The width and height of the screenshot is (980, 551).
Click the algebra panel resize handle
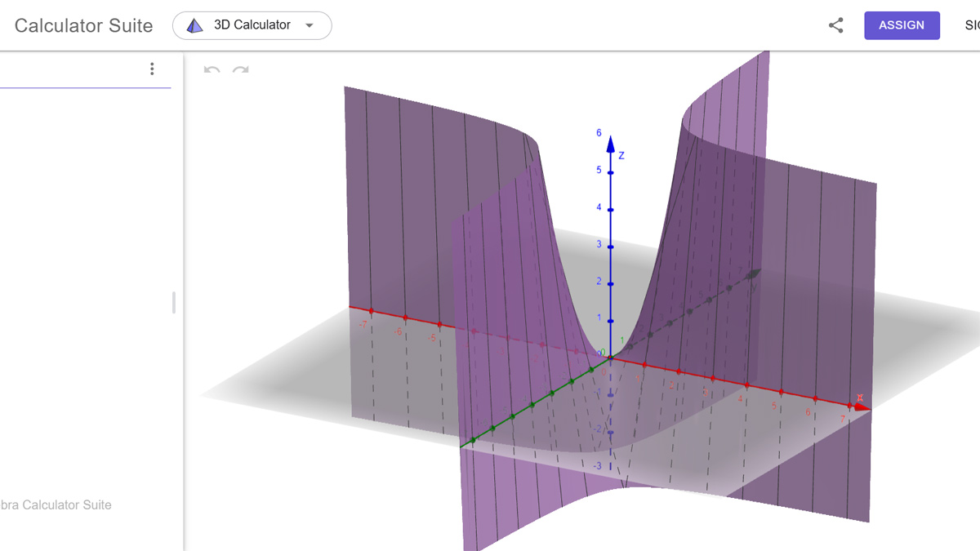click(173, 302)
